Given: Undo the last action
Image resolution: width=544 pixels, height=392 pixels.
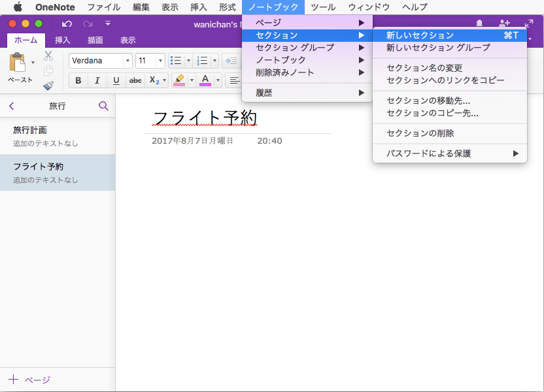Looking at the screenshot, I should point(67,24).
